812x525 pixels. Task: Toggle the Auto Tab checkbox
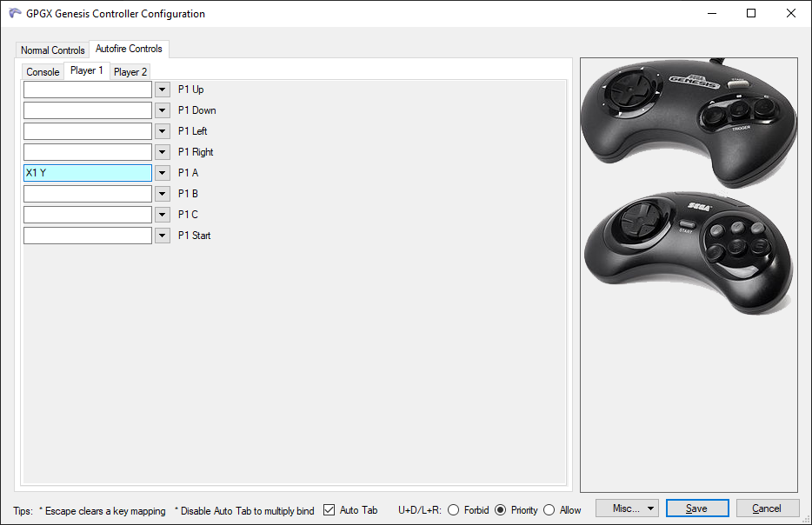tap(328, 510)
